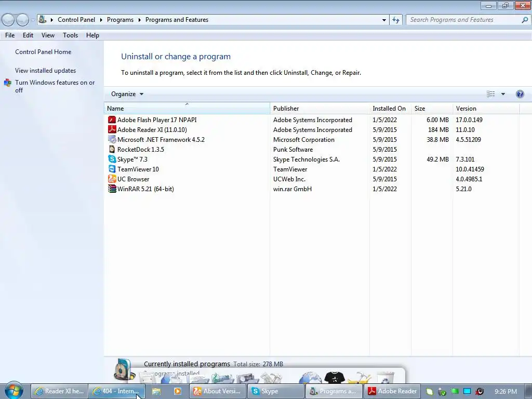Click Skype Technologies S.A. publisher cell
Screen dimensions: 532x399
(x=307, y=159)
